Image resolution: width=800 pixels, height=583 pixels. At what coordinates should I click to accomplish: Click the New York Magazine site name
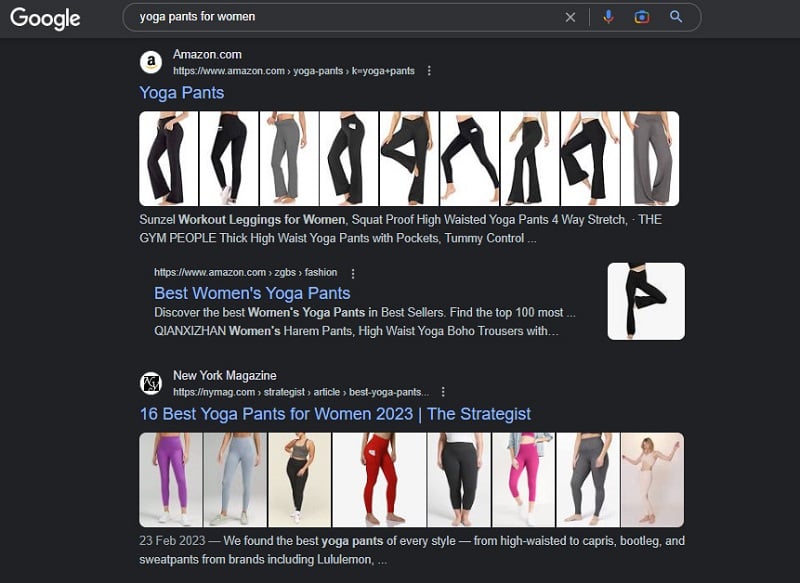pos(224,375)
